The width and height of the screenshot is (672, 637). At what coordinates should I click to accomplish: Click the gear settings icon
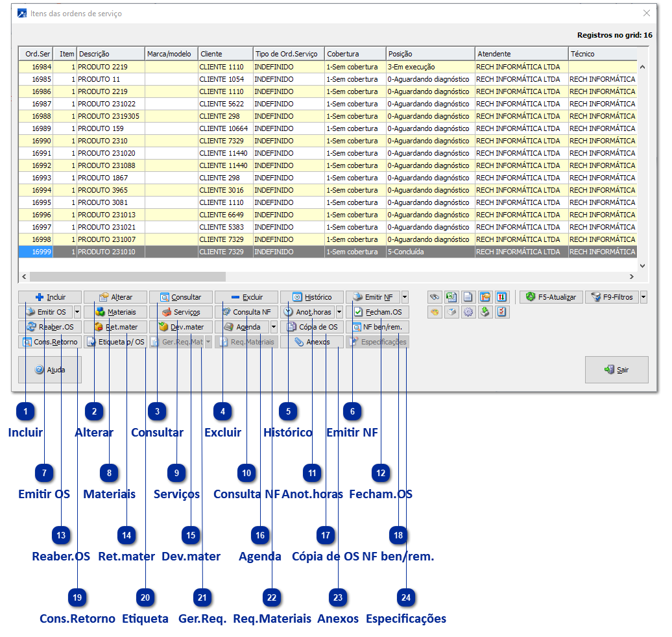coord(468,312)
